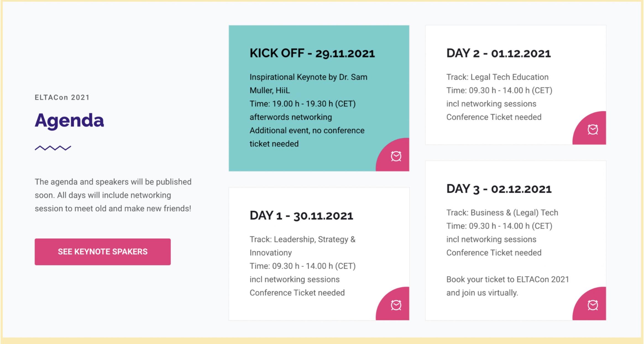Open the DAY 2 - 01.12.2021 title

498,53
